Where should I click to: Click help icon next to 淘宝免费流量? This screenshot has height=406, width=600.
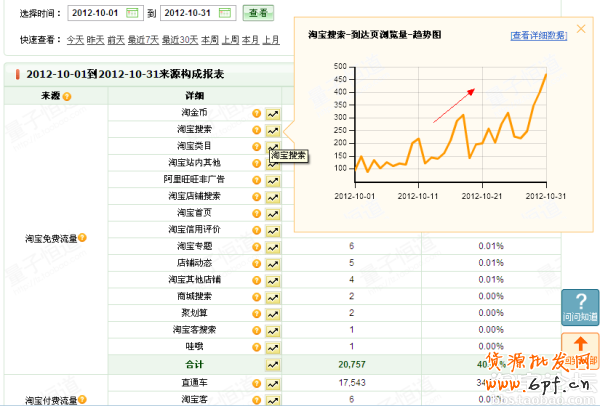pos(82,238)
